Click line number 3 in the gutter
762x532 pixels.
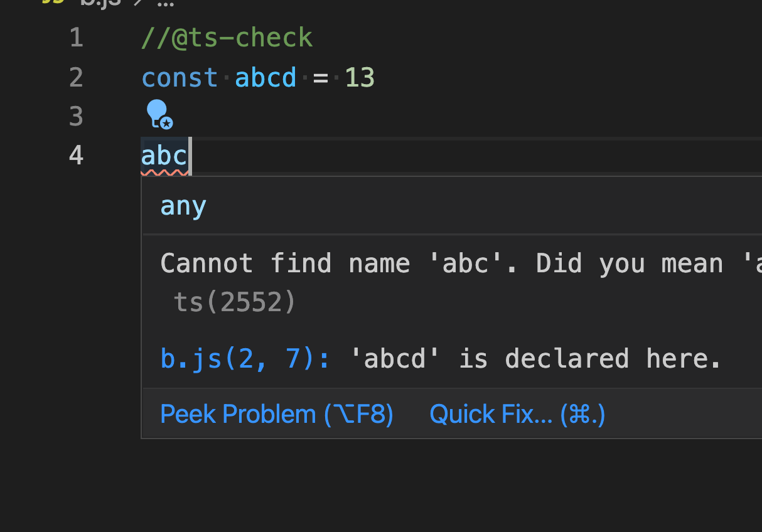coord(75,116)
